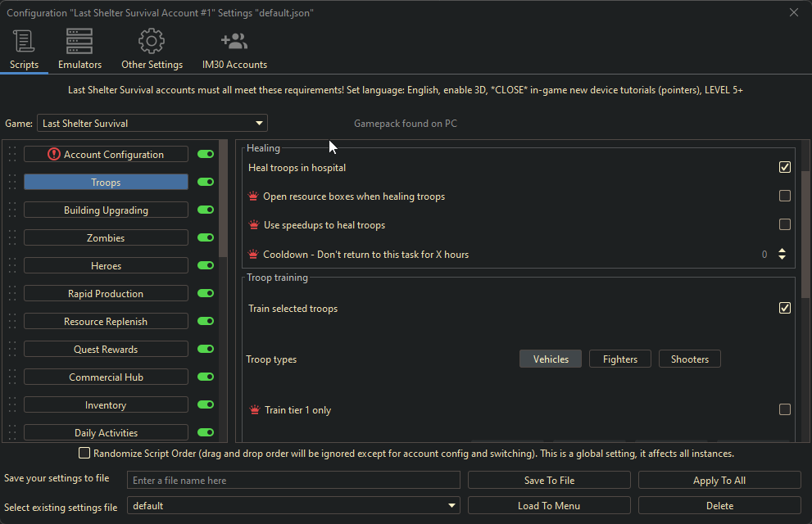Select the Building Upgrading script
Screen dimensions: 812x524
pyautogui.click(x=106, y=210)
